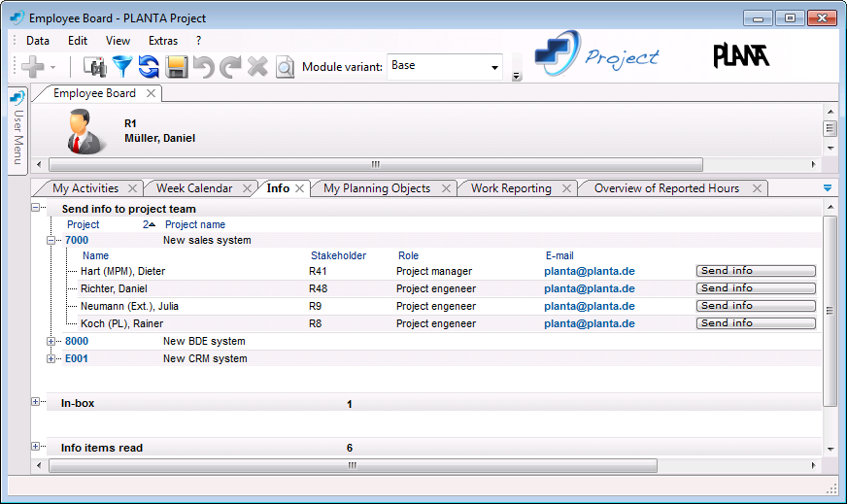847x504 pixels.
Task: Click the blue funnel Filter icon
Action: (x=122, y=67)
